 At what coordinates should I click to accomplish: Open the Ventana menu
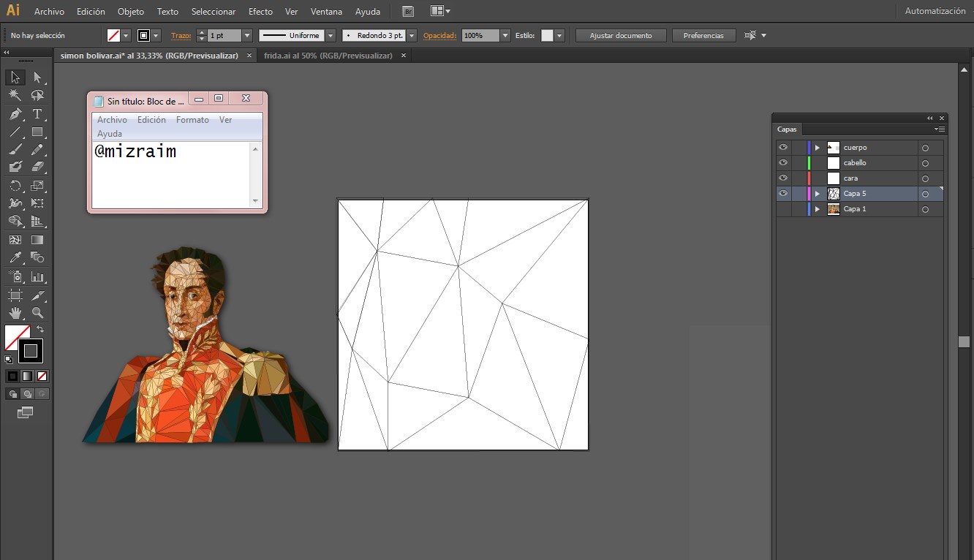(x=325, y=12)
